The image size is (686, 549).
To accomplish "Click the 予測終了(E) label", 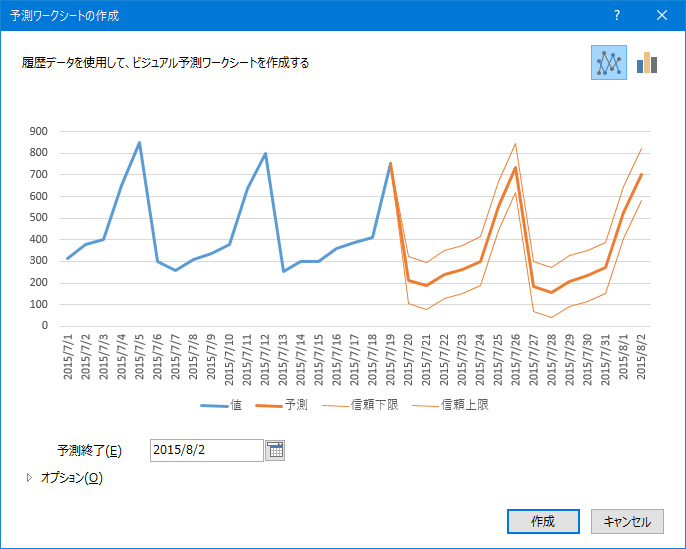I will (89, 450).
